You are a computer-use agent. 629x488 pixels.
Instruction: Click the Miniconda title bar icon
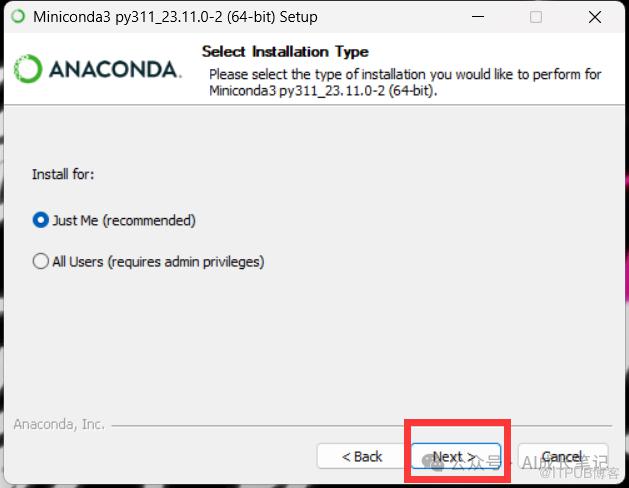click(18, 17)
